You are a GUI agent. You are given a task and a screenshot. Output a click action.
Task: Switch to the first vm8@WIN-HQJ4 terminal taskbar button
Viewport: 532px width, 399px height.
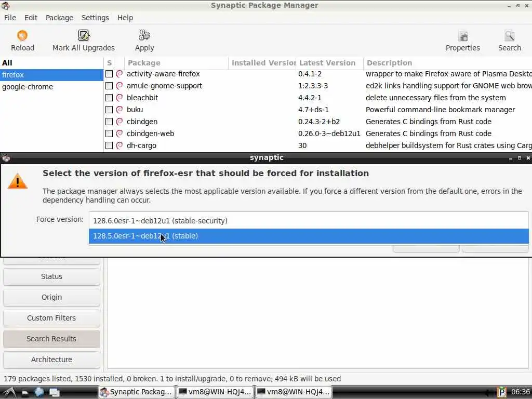click(x=215, y=392)
